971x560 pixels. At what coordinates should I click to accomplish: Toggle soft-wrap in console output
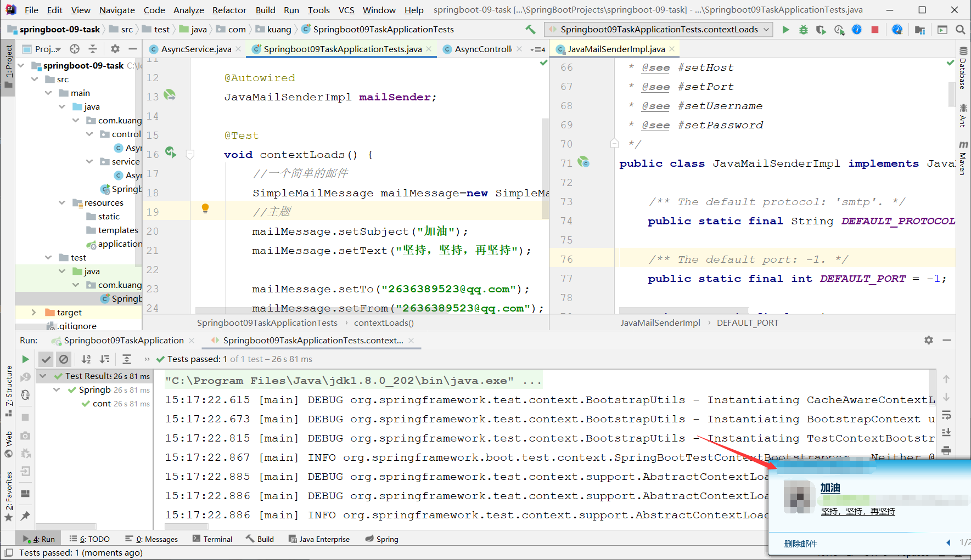point(946,415)
